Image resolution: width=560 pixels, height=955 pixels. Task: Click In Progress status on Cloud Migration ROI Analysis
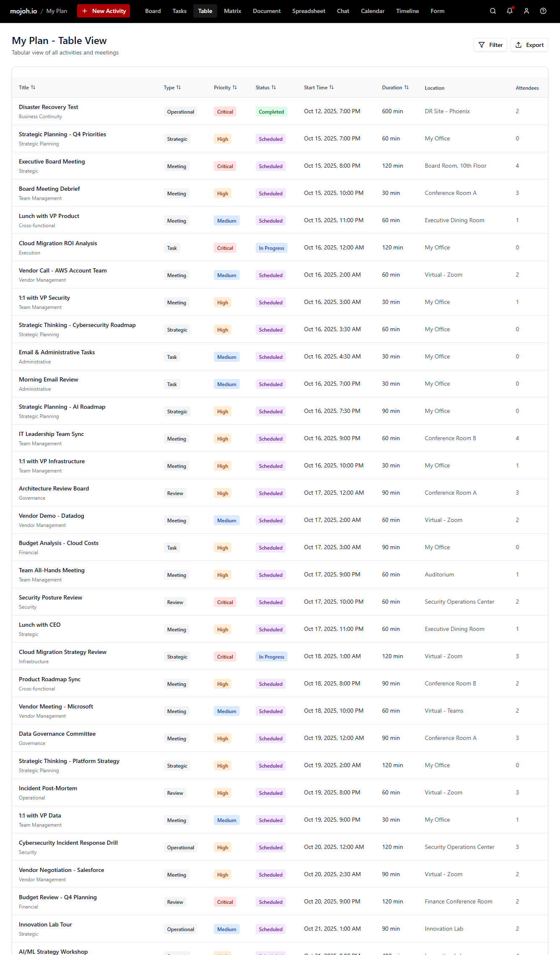click(x=271, y=248)
